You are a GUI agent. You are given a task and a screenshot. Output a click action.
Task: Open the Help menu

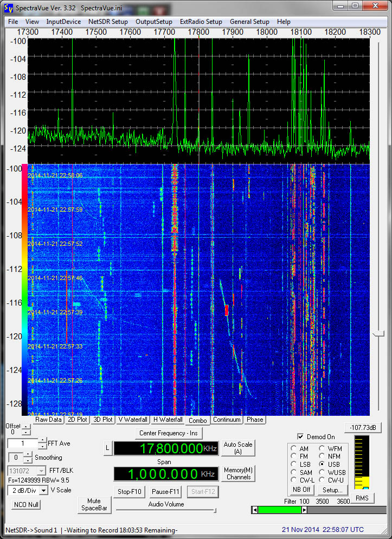284,22
